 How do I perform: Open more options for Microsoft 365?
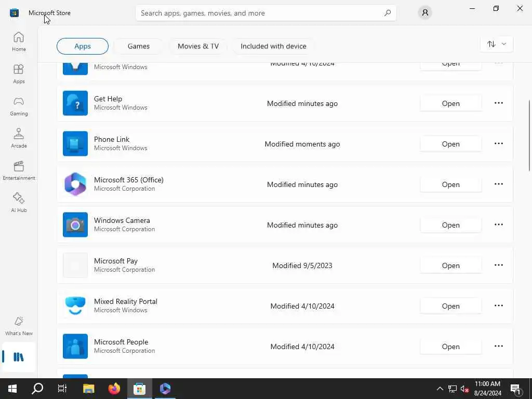pos(498,184)
